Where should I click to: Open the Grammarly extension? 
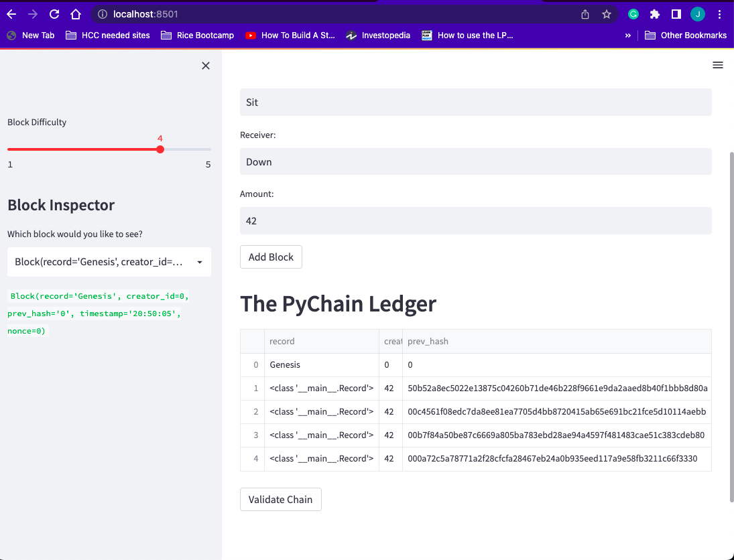(x=633, y=15)
